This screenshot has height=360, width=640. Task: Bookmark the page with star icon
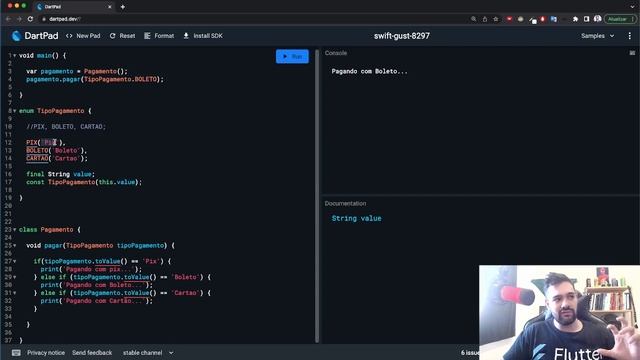coord(496,19)
